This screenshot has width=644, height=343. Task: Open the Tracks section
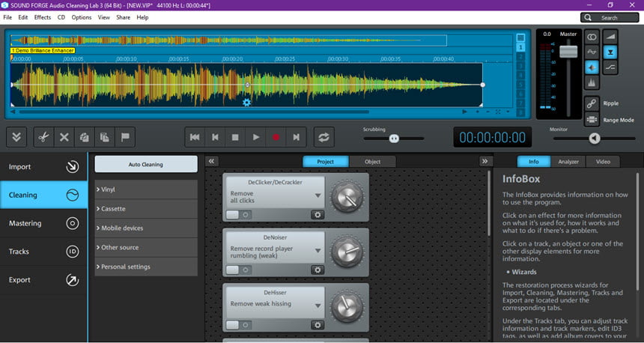tap(43, 252)
